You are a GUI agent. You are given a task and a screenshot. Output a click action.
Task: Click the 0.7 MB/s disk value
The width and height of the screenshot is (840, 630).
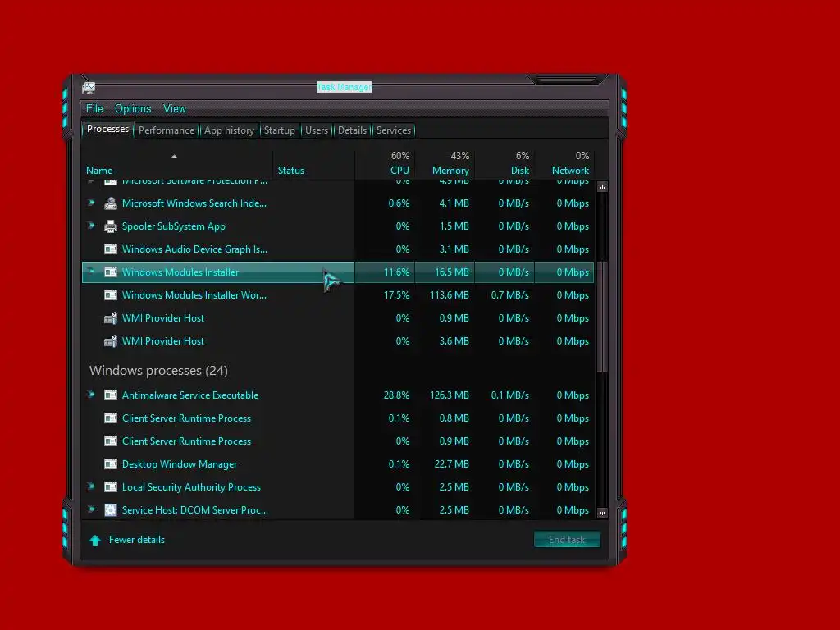510,295
